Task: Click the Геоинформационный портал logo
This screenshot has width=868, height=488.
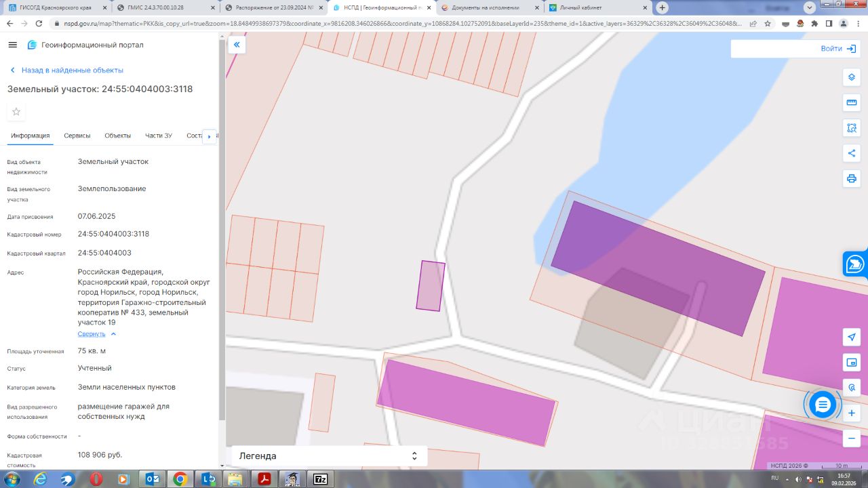Action: click(x=85, y=45)
